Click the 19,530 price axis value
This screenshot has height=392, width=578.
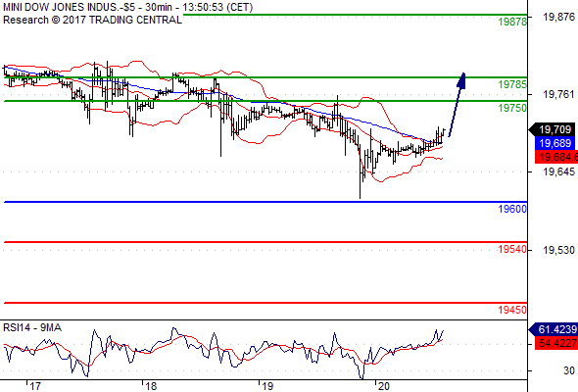click(558, 250)
